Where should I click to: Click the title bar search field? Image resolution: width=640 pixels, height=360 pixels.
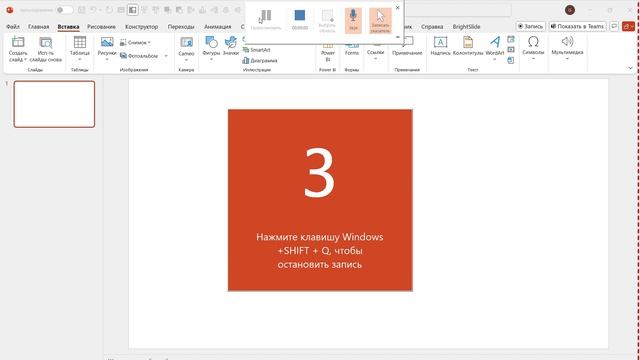pyautogui.click(x=457, y=10)
